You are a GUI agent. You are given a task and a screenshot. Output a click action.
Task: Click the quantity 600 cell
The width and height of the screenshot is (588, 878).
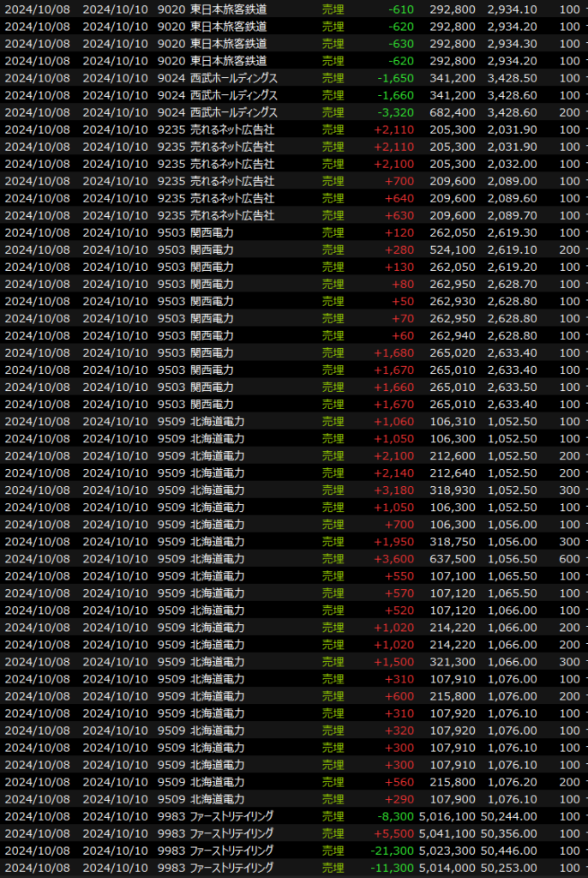pyautogui.click(x=568, y=558)
